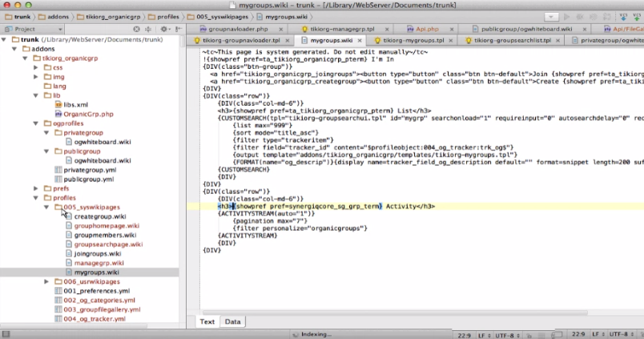Click the collapse all icon in Project panel

(148, 29)
